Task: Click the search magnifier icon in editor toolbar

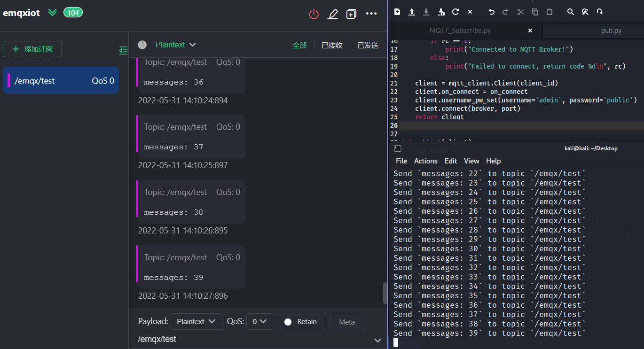Action: click(571, 12)
